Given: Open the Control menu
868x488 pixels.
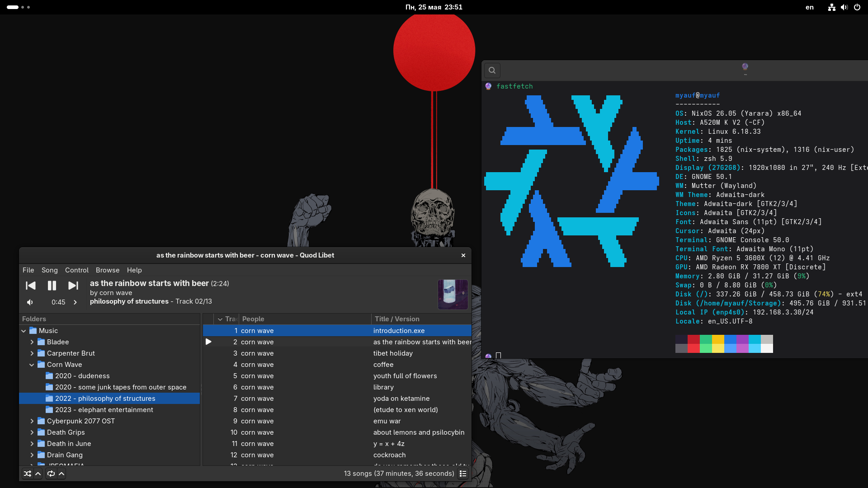Looking at the screenshot, I should 77,270.
